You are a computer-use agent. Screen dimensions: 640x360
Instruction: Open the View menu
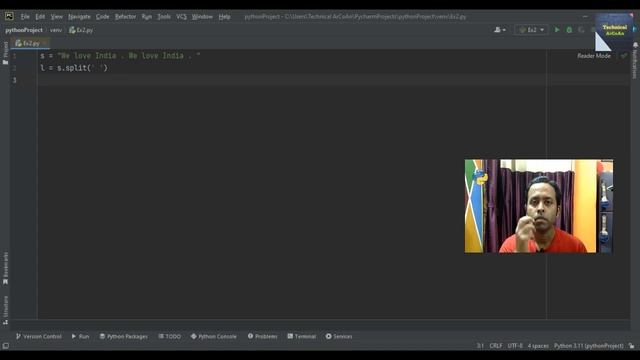pos(57,17)
